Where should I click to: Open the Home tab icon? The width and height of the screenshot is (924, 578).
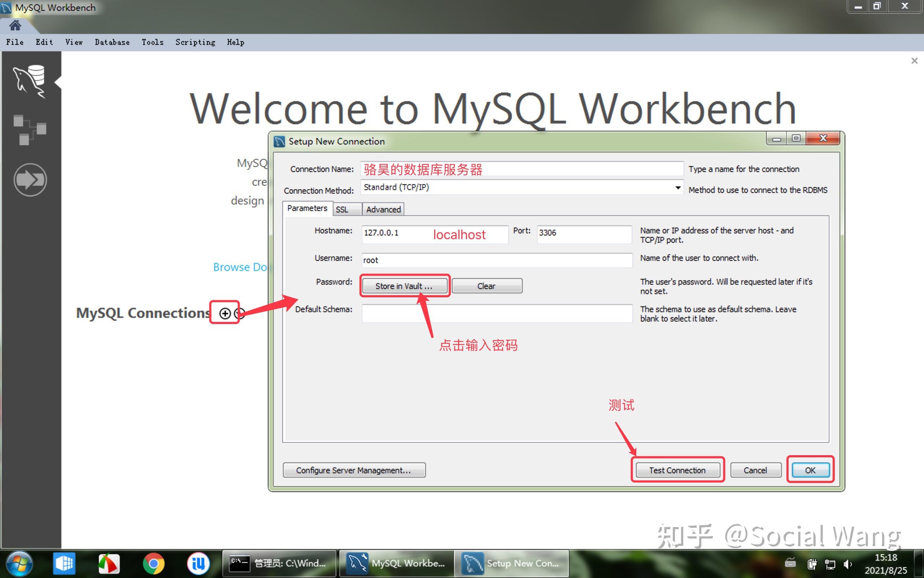15,26
